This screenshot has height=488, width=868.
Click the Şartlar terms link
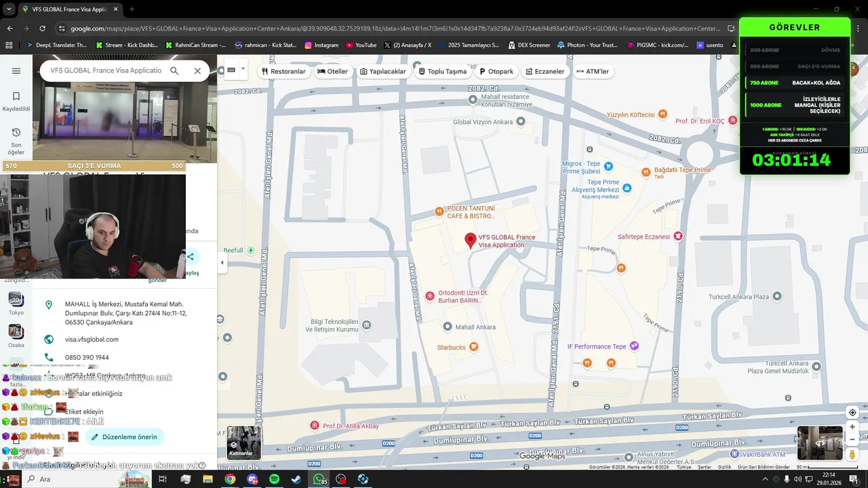point(705,467)
